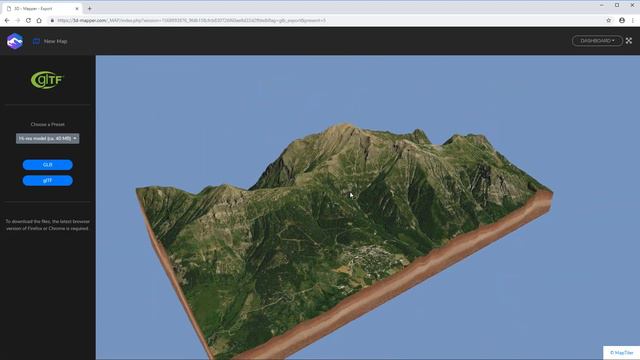The image size is (640, 360).
Task: Open the Chrome three-dot menu
Action: click(633, 20)
